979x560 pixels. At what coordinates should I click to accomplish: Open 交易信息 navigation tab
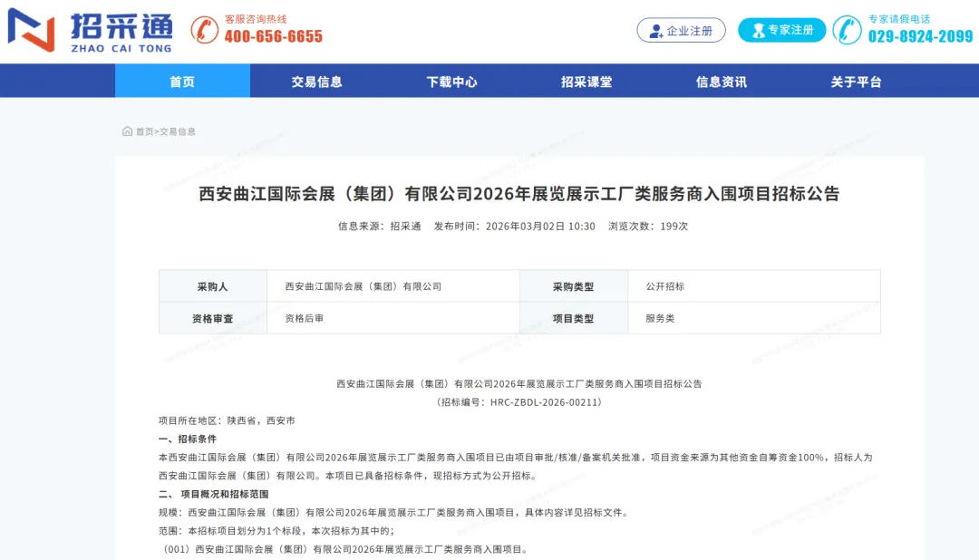(317, 82)
